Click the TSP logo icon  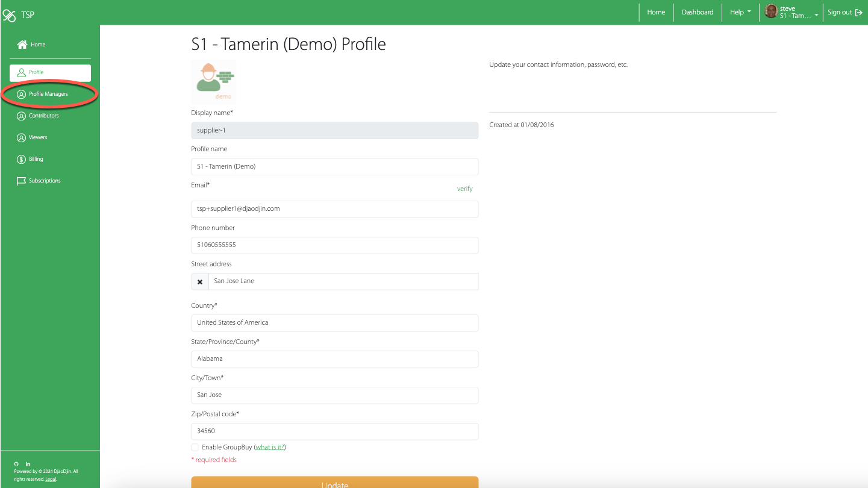point(9,15)
